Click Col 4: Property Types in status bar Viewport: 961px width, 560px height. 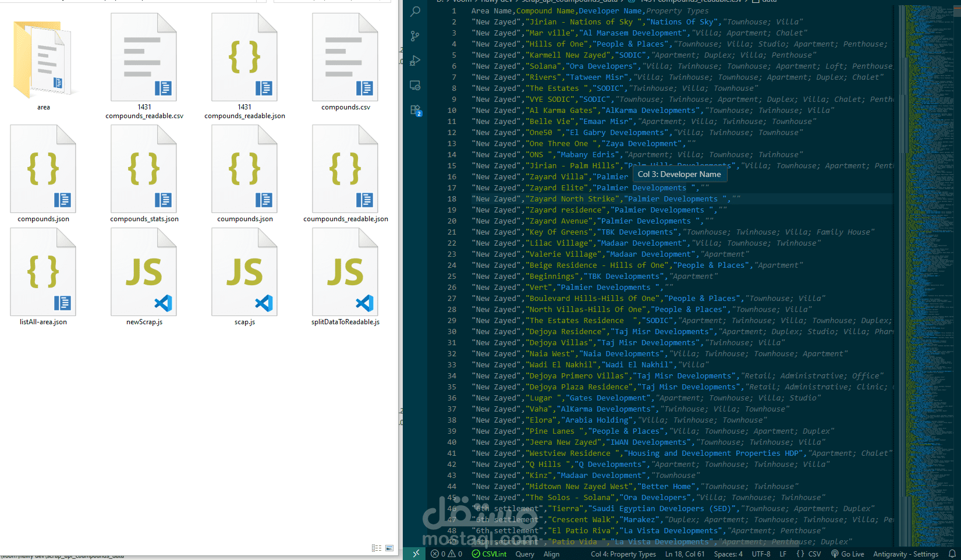[x=623, y=554]
